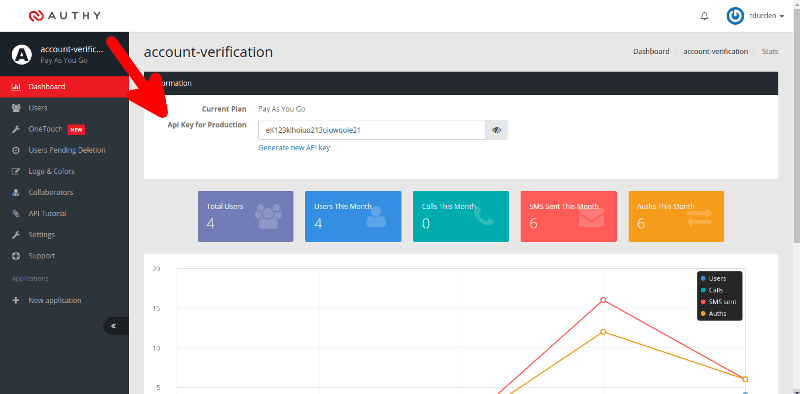Click the Settings wrench icon
The height and width of the screenshot is (394, 800).
pyautogui.click(x=16, y=235)
